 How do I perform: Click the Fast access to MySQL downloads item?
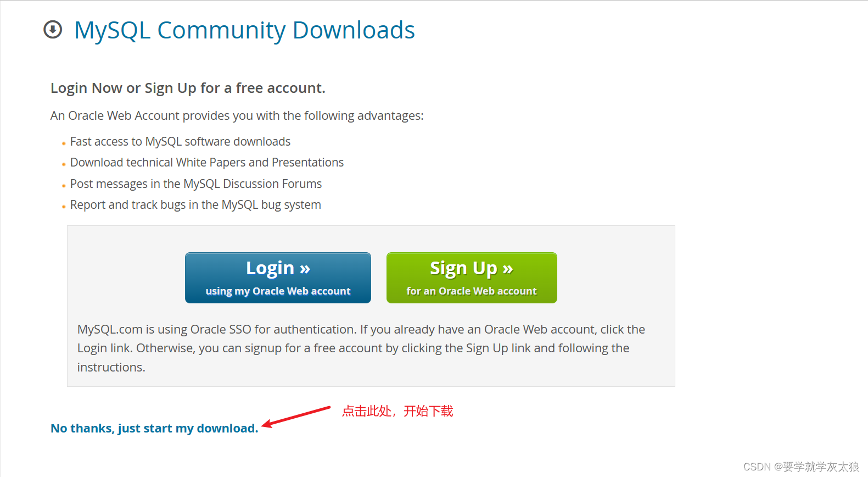click(180, 141)
